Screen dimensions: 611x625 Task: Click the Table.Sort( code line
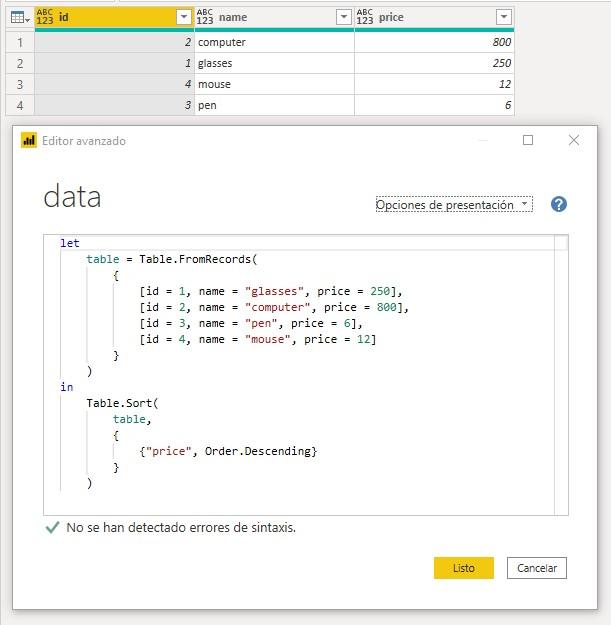122,403
